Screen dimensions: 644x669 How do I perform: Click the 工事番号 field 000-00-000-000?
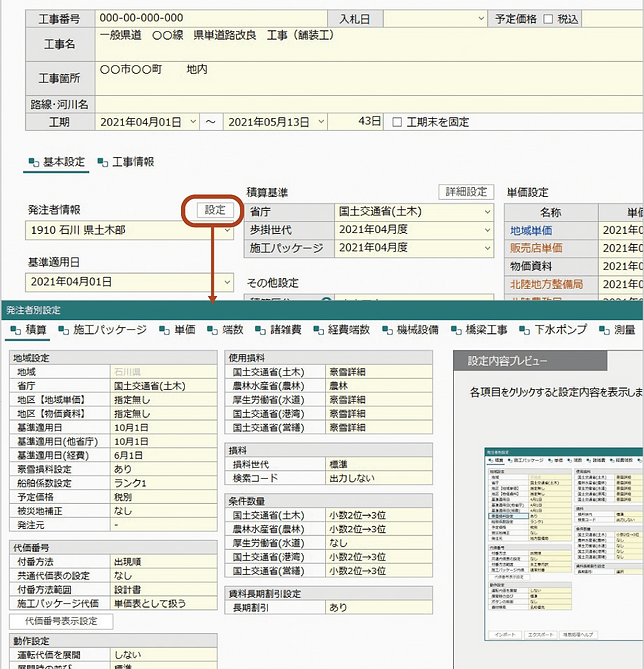211,18
